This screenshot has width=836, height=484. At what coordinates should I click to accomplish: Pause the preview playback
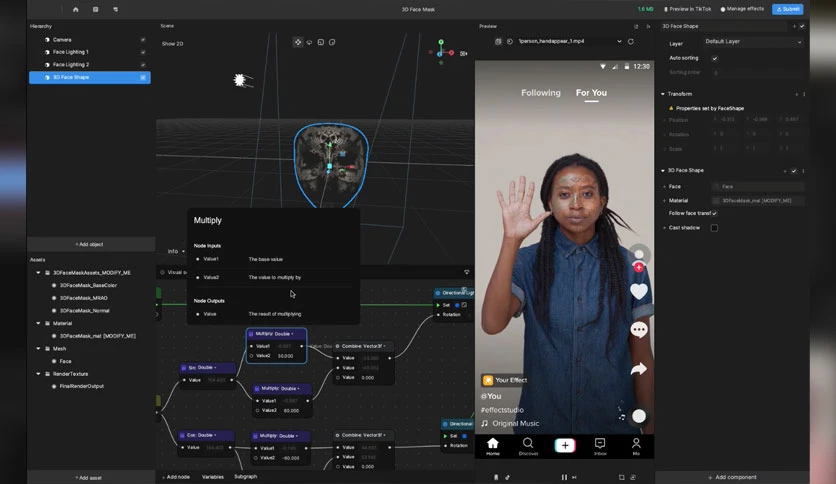click(x=564, y=477)
